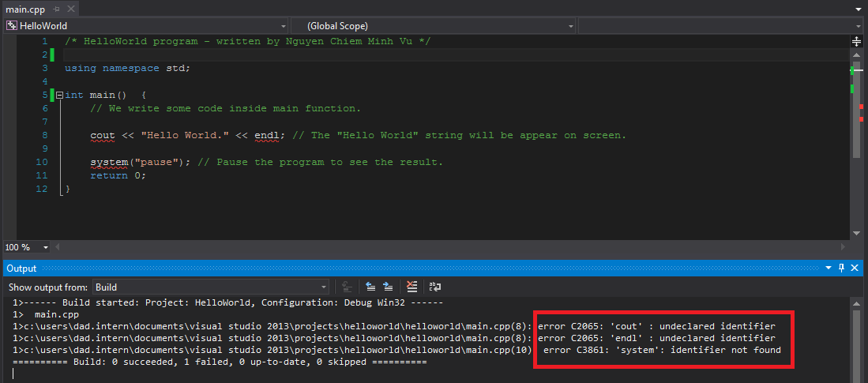Click the Find Message in Code icon
The height and width of the screenshot is (383, 868).
[x=347, y=287]
